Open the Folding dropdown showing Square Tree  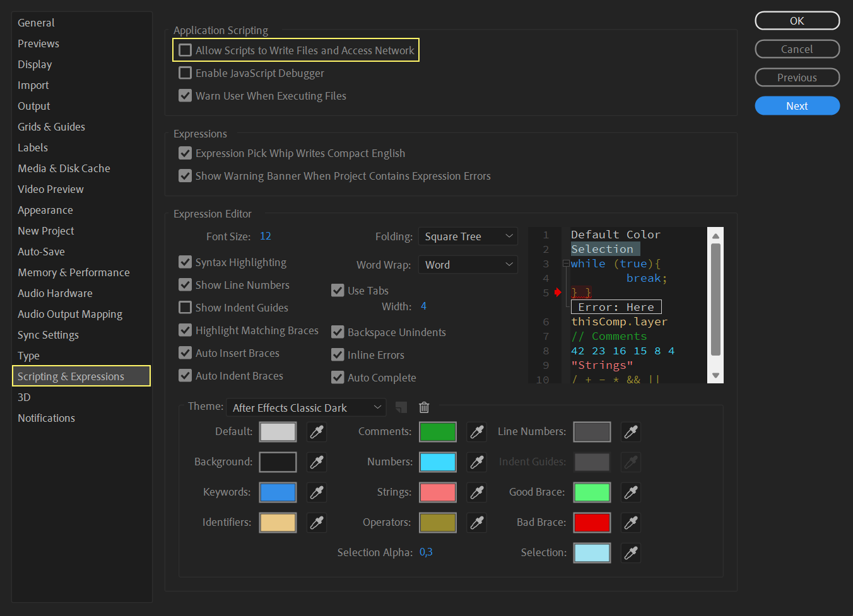468,236
